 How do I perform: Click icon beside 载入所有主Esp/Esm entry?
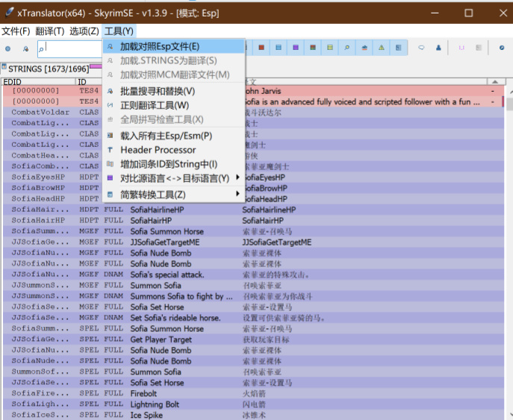click(x=111, y=135)
